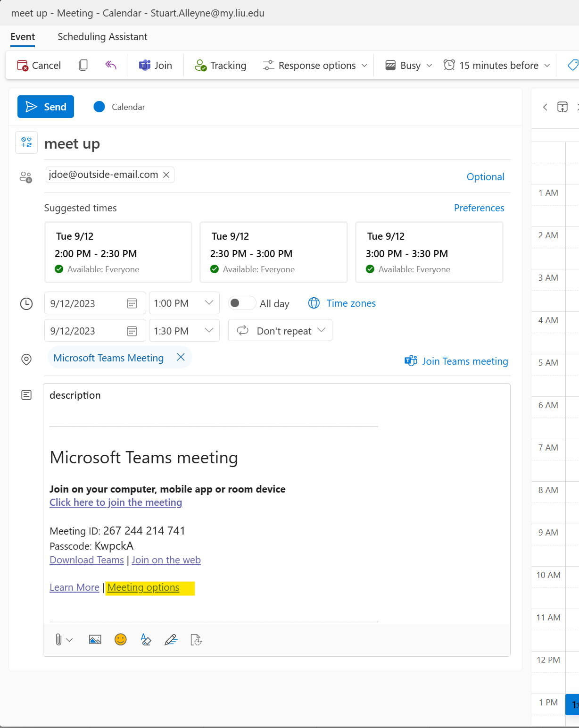Click the copy icon next to Cancel
The height and width of the screenshot is (728, 579).
tap(83, 65)
